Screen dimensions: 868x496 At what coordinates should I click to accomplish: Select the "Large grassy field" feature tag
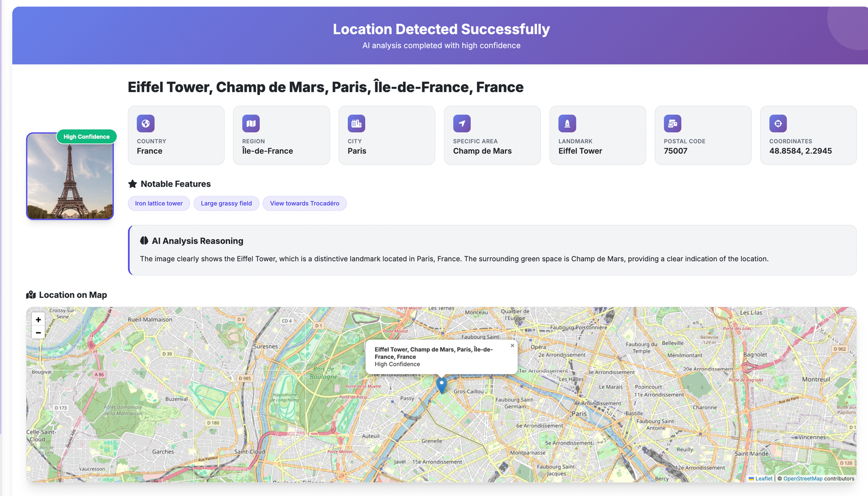pos(226,203)
